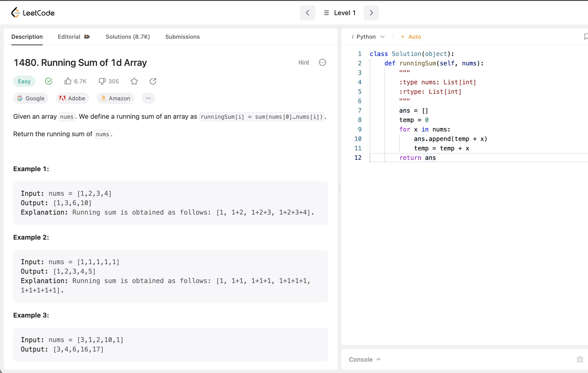Open the Submissions tab
Viewport: 588px width, 373px height.
point(182,37)
